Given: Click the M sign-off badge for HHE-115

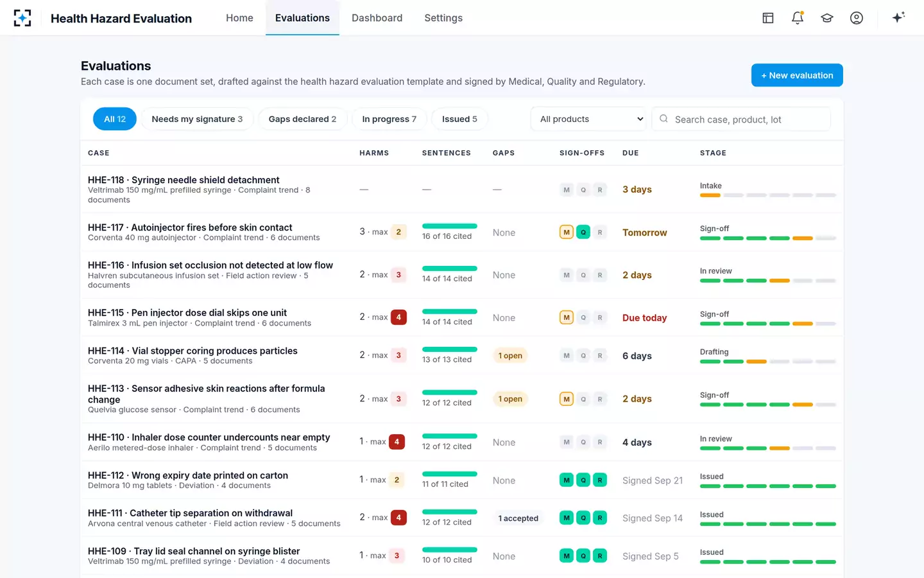Looking at the screenshot, I should coord(567,317).
